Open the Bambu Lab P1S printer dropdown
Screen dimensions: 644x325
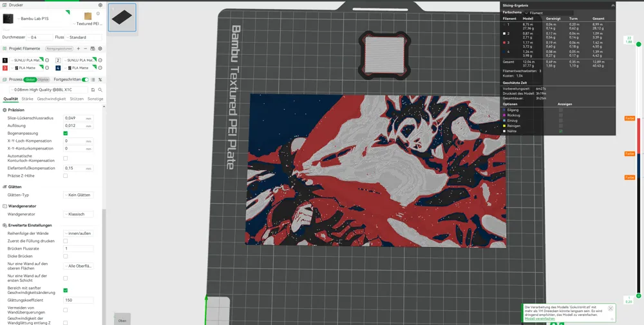[x=43, y=19]
